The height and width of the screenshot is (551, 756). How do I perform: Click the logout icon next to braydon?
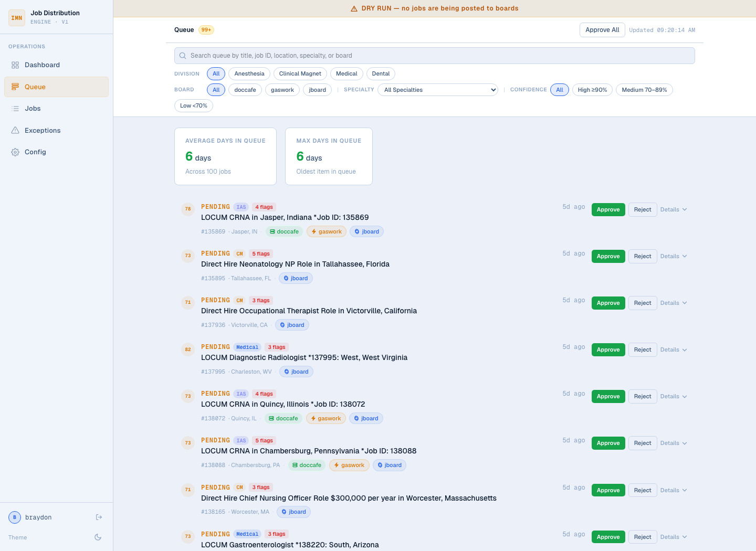click(99, 517)
